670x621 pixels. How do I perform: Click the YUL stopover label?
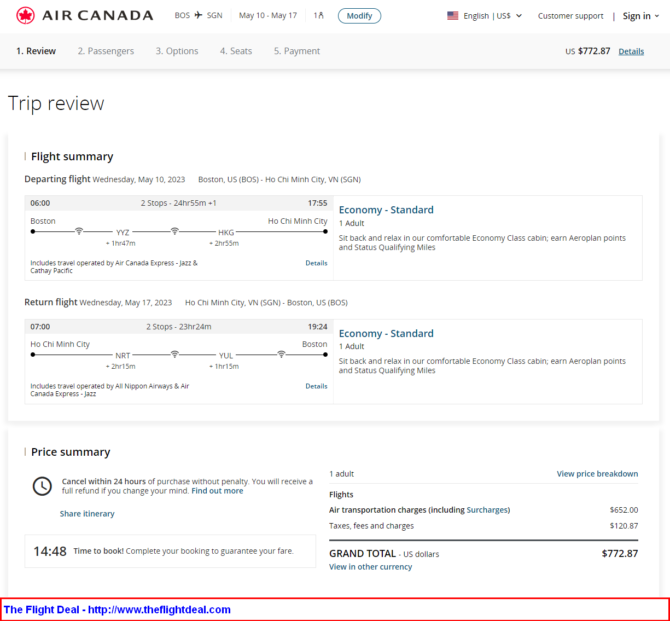pyautogui.click(x=226, y=356)
